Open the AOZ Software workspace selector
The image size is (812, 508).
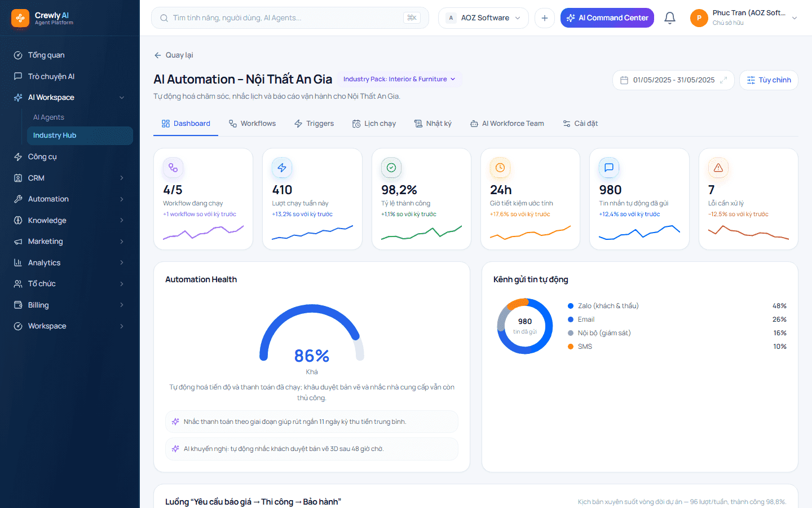pyautogui.click(x=483, y=18)
